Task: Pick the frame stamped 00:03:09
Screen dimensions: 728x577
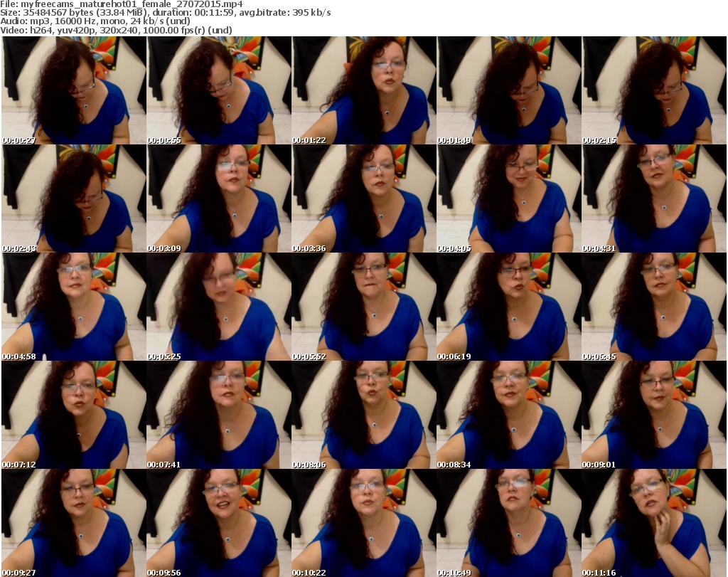Action: coord(219,198)
